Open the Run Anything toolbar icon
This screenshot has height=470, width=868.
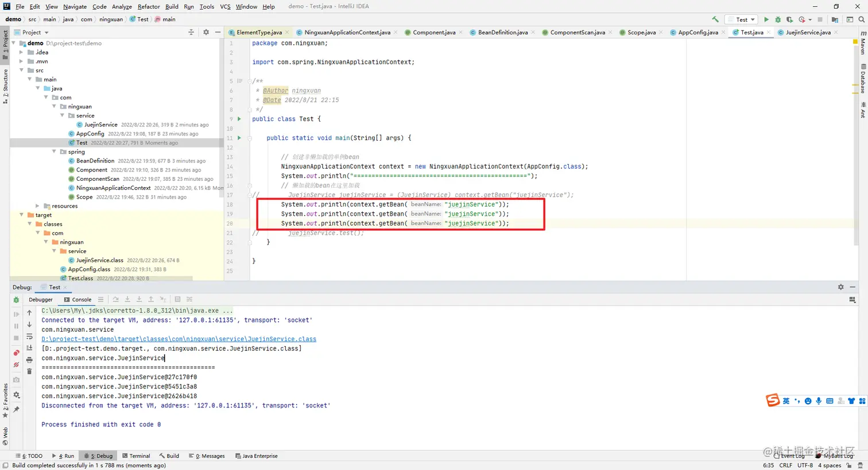[850, 20]
